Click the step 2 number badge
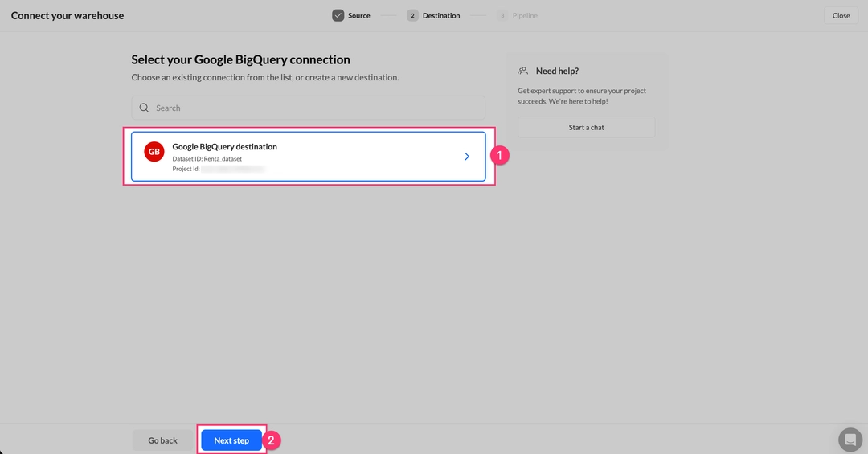Screen dimensions: 868x454 pos(412,15)
